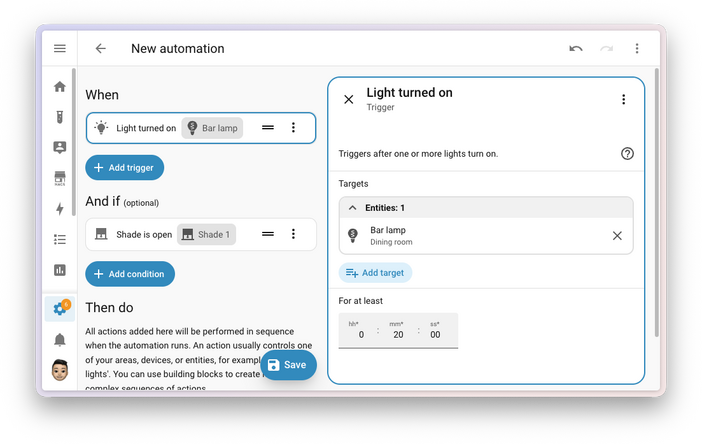The height and width of the screenshot is (444, 702).
Task: Open the HACS store in the sidebar
Action: (60, 178)
